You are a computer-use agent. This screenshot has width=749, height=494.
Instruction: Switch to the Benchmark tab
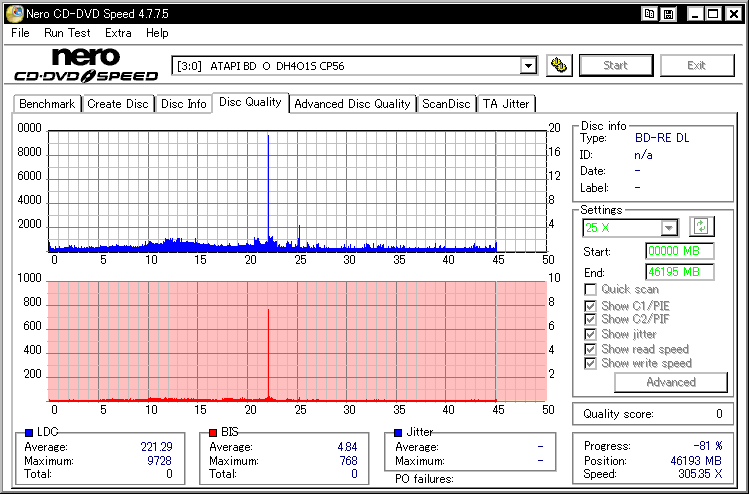click(x=47, y=104)
